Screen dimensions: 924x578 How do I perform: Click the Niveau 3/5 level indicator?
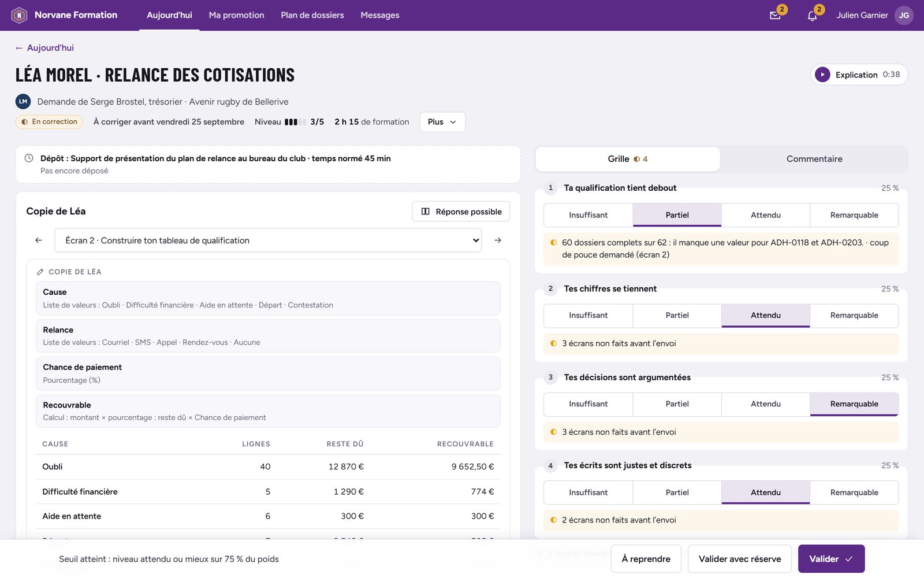point(289,122)
